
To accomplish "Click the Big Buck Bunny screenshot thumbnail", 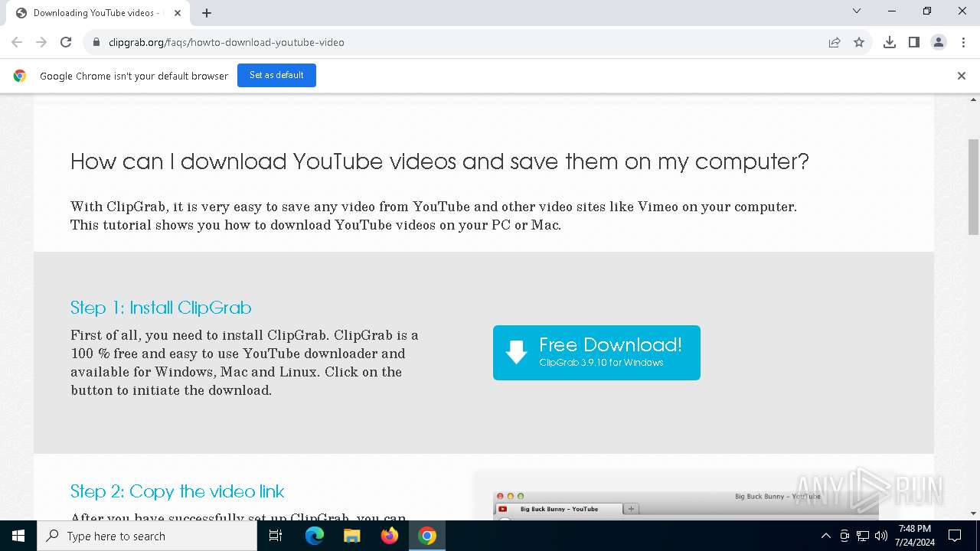I will (685, 505).
